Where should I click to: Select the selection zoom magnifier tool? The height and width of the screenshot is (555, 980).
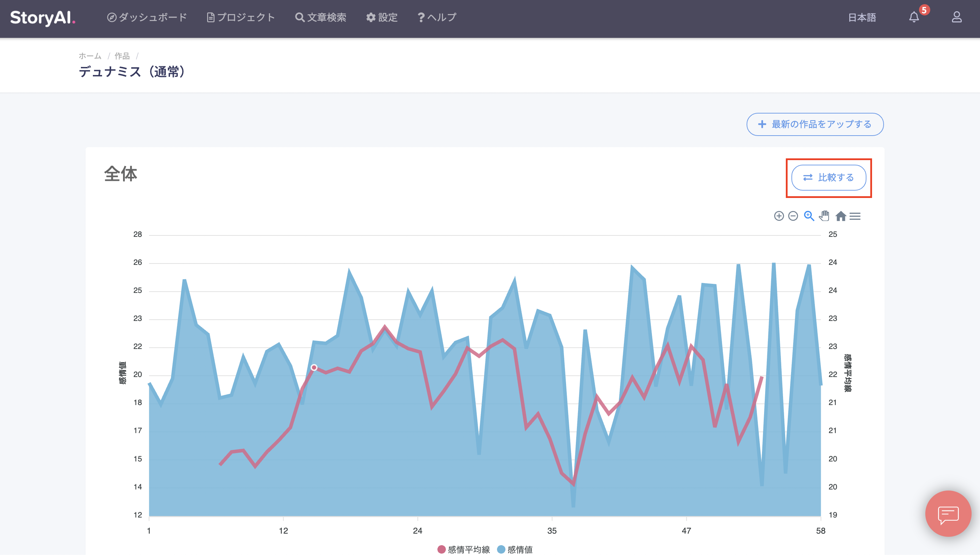point(809,216)
